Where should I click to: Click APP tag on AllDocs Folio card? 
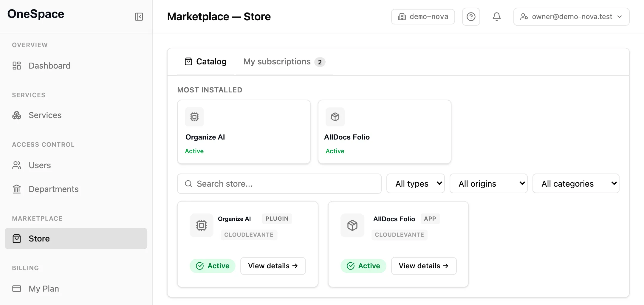tap(430, 219)
